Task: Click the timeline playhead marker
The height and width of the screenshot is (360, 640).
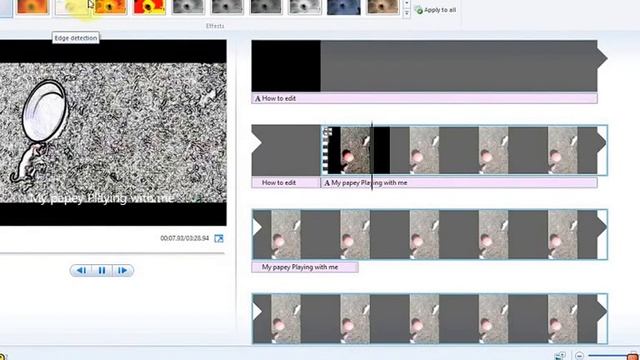Action: coord(372,155)
